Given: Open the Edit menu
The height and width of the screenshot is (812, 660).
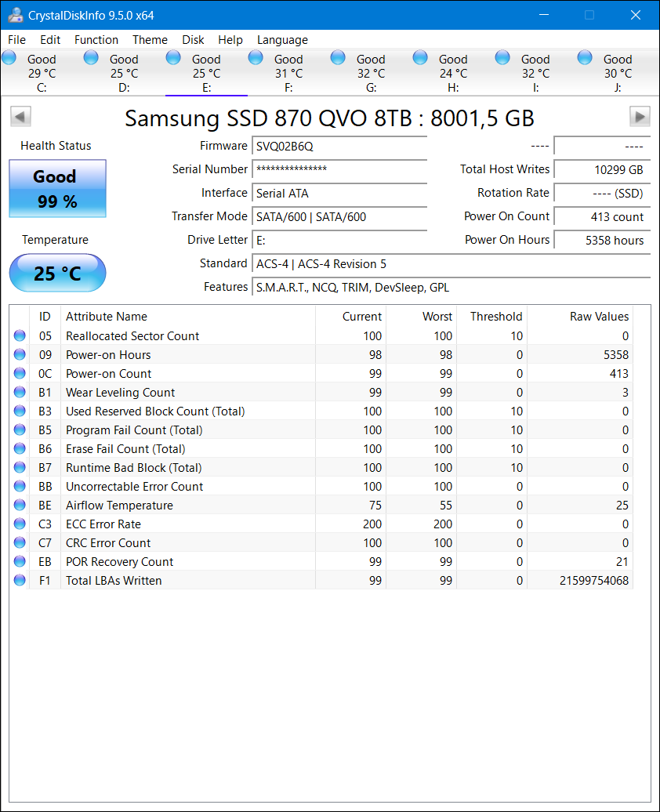Looking at the screenshot, I should point(50,40).
